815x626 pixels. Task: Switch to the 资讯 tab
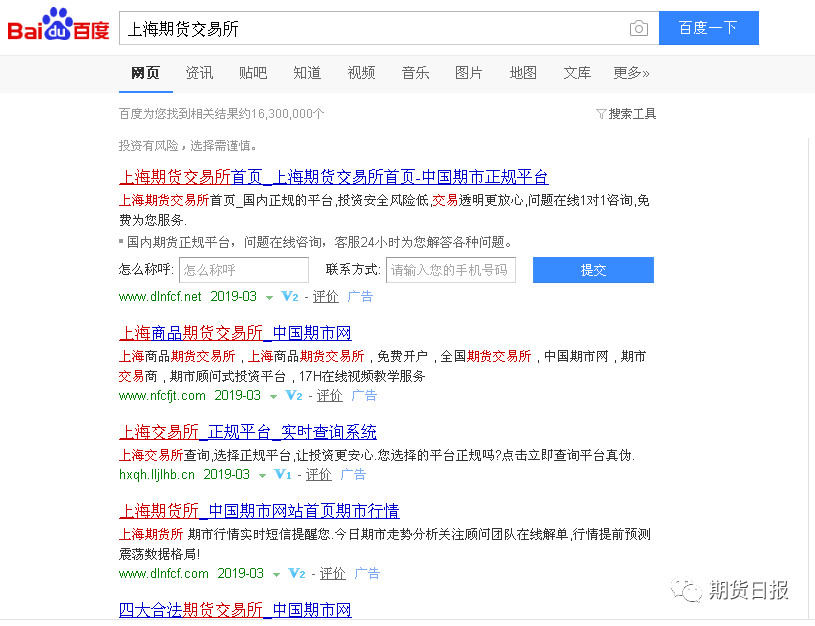coord(199,73)
